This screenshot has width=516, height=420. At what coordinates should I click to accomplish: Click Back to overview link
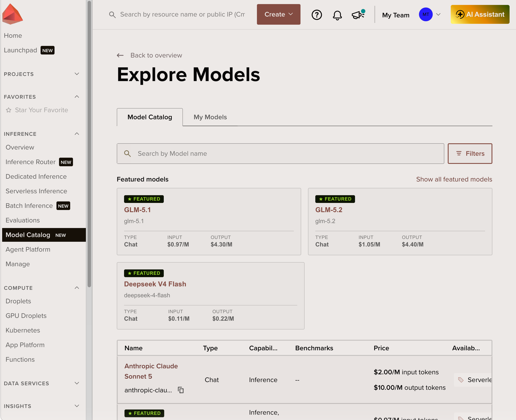click(x=156, y=55)
